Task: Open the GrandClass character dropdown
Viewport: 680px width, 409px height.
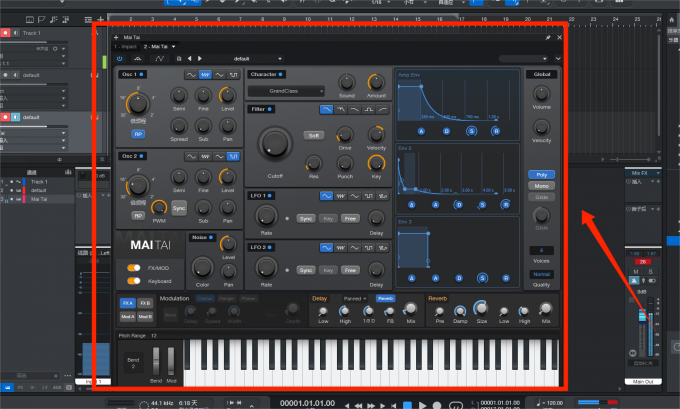Action: point(286,91)
